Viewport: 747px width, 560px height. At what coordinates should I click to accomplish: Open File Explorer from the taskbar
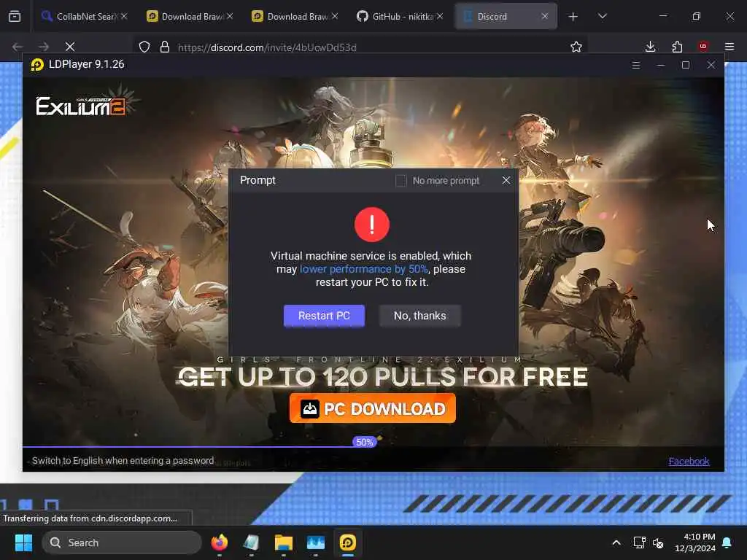pyautogui.click(x=284, y=542)
